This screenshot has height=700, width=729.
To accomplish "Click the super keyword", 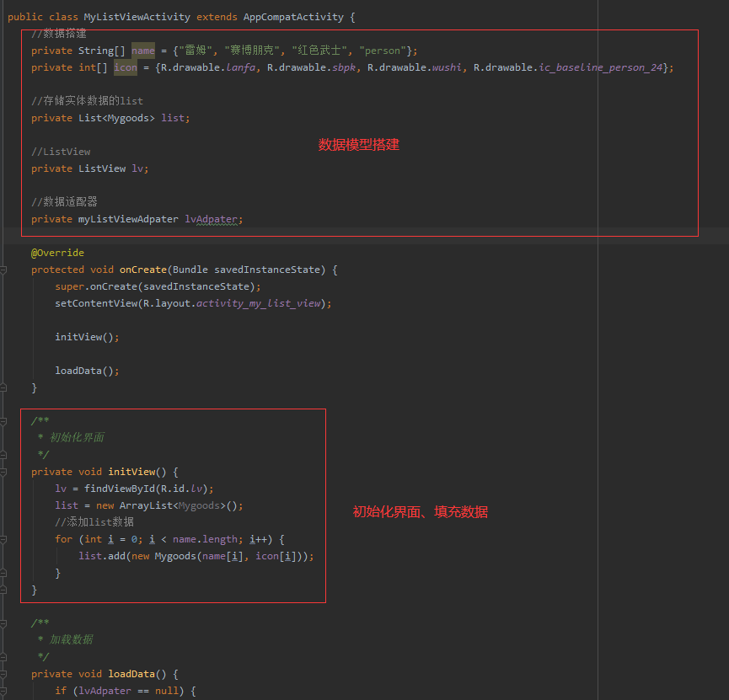I will click(69, 286).
